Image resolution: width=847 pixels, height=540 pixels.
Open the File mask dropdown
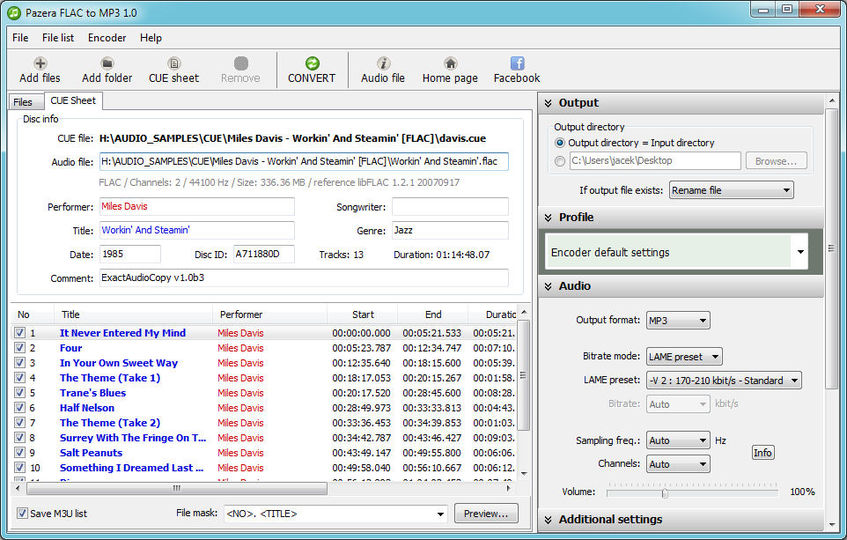click(x=336, y=514)
